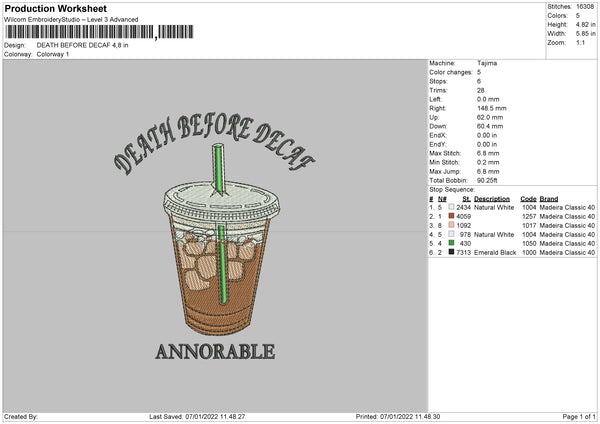The height and width of the screenshot is (424, 600).
Task: Click the Natural White swatch in stop row 1
Action: coord(451,207)
